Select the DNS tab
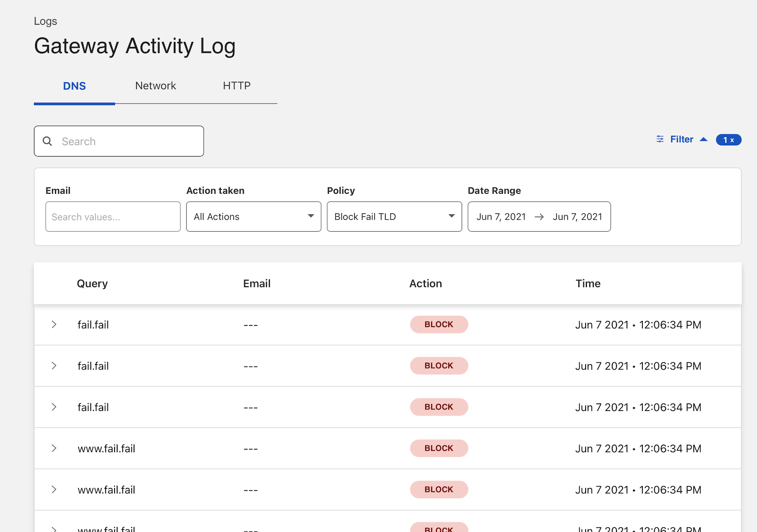The width and height of the screenshot is (757, 532). pos(74,86)
